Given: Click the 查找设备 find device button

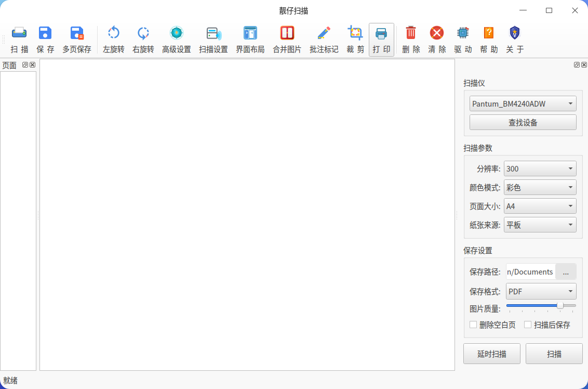Looking at the screenshot, I should point(523,122).
